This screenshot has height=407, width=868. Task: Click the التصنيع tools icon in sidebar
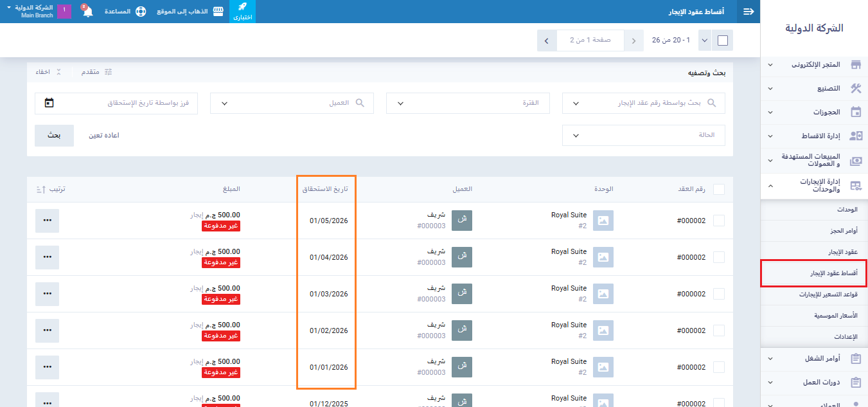tap(856, 88)
